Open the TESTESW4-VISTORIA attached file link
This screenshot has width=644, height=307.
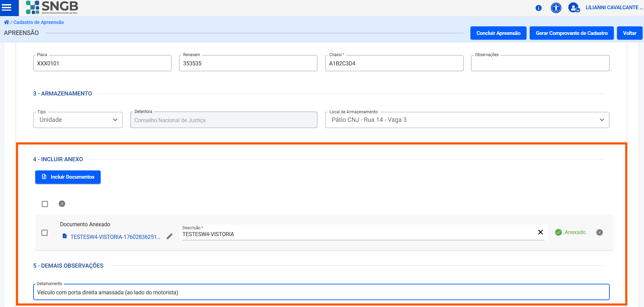115,237
